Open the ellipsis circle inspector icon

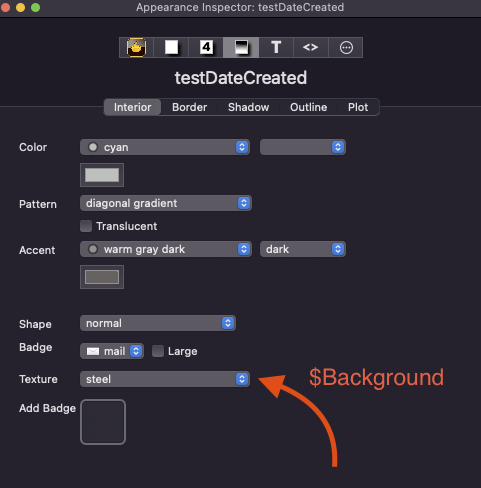tap(346, 47)
